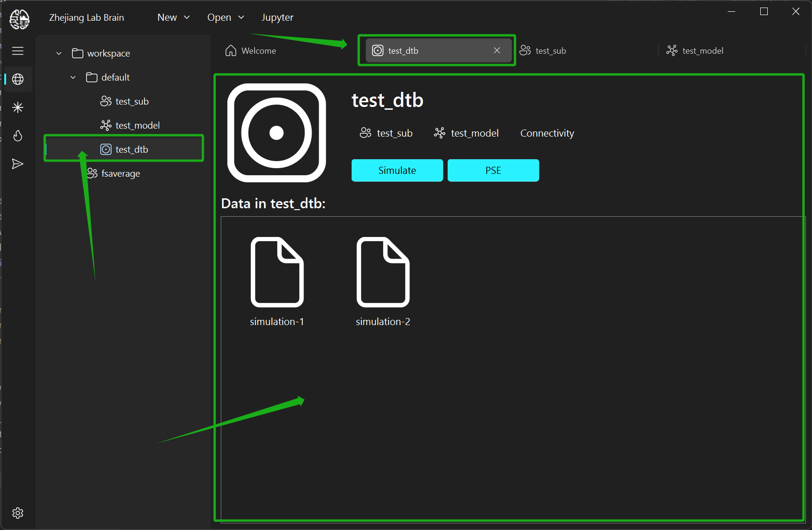812x530 pixels.
Task: Open test_model link in detail header
Action: pyautogui.click(x=466, y=133)
